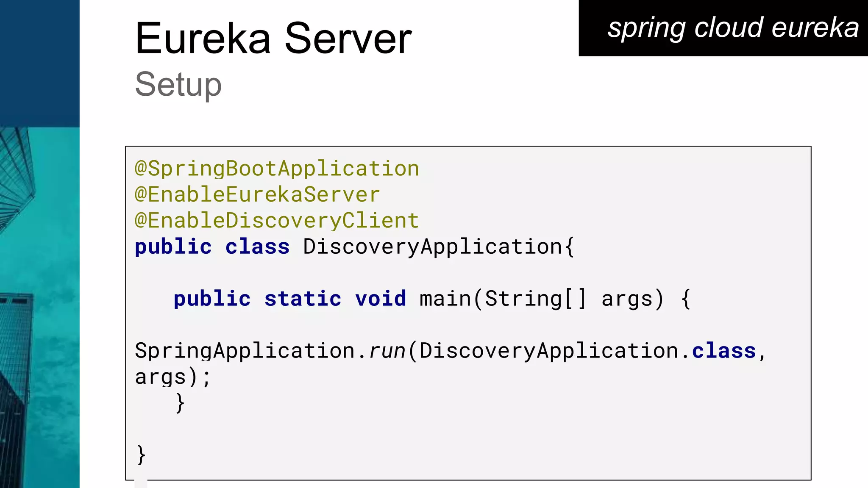Click the 'spring cloud eureka' banner text
868x488 pixels.
click(733, 28)
